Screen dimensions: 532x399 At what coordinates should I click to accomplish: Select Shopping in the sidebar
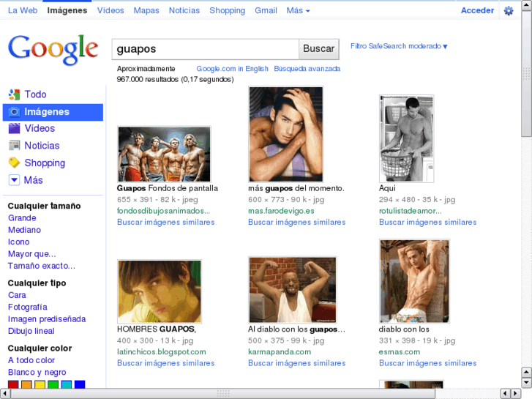click(45, 163)
